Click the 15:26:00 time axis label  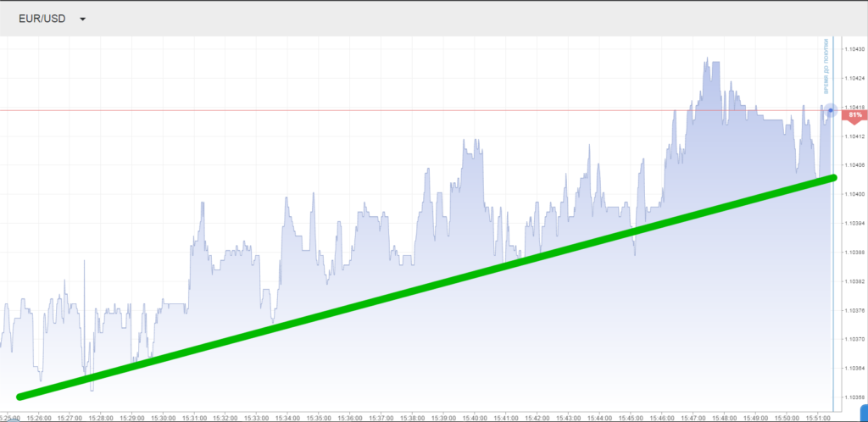pyautogui.click(x=39, y=417)
